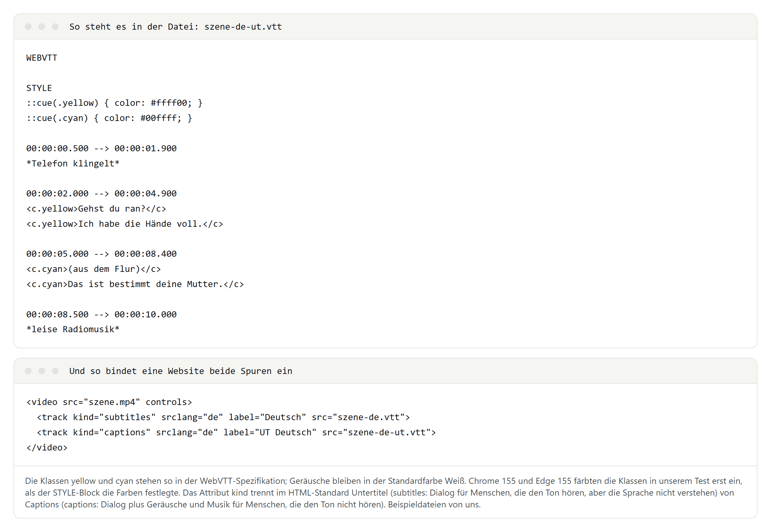Click timestamp 00:00:05.000 --> 00:00:08.400

click(101, 254)
